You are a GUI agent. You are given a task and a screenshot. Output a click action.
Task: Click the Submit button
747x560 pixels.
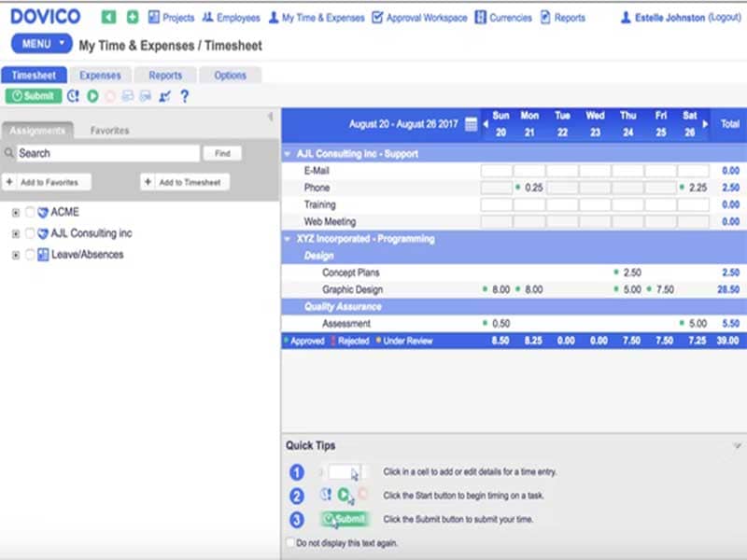33,95
